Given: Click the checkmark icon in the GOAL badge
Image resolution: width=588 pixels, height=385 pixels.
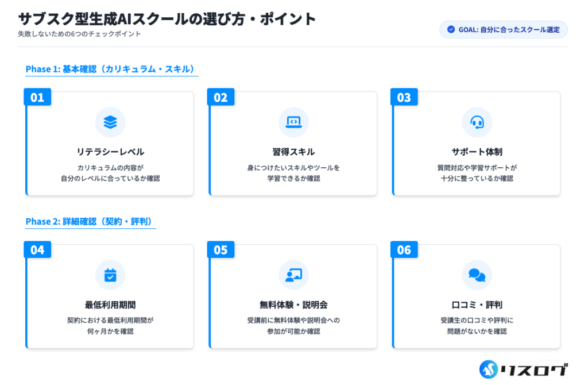Looking at the screenshot, I should 450,30.
